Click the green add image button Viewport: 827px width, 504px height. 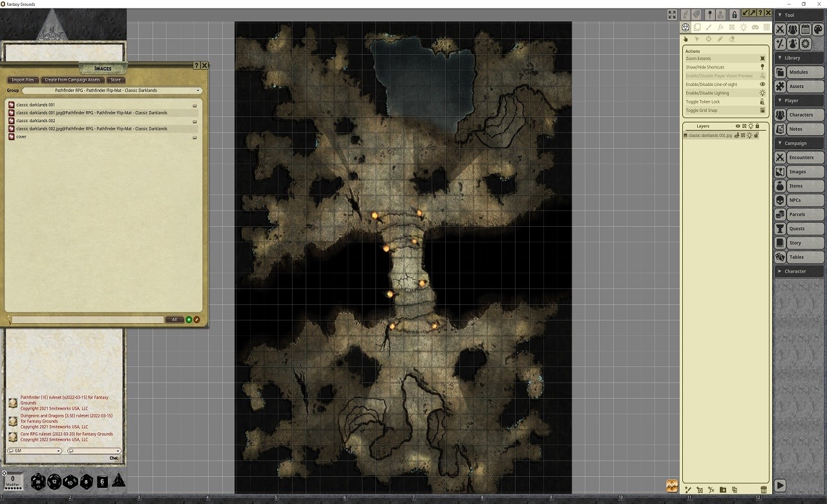point(189,320)
